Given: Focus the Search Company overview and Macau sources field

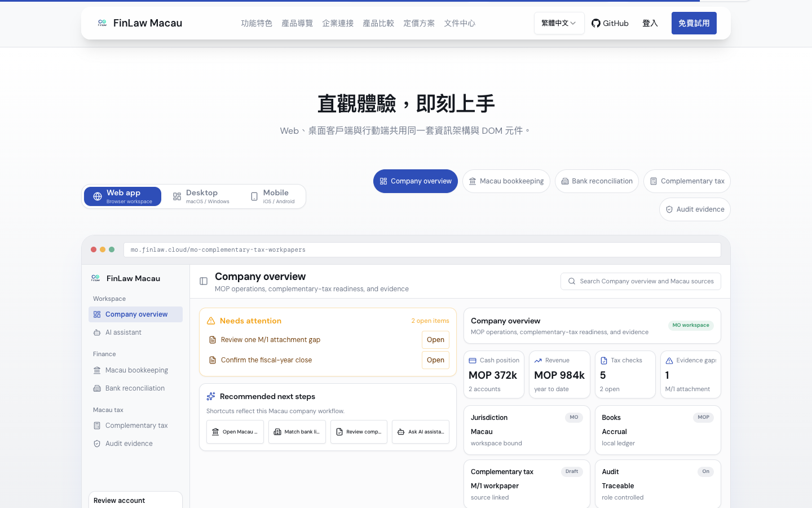Looking at the screenshot, I should (641, 282).
